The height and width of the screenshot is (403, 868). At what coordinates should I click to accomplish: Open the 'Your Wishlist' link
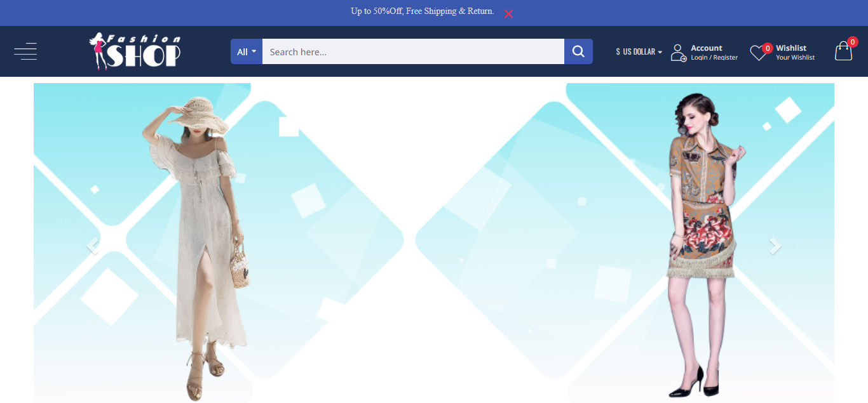(x=795, y=58)
